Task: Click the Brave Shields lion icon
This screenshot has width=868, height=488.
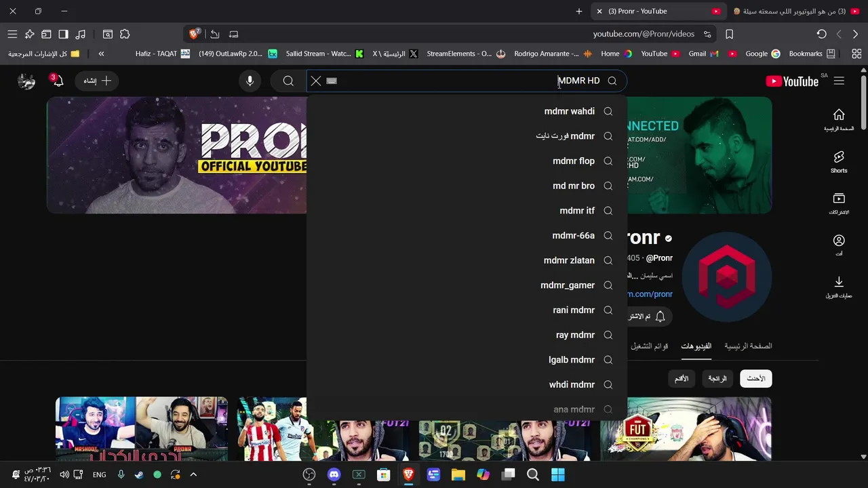Action: [x=195, y=34]
